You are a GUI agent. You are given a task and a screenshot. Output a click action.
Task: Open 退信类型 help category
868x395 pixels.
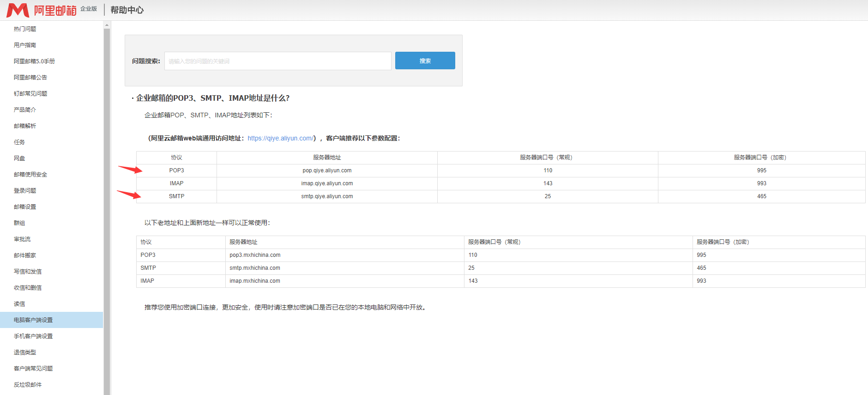tap(25, 352)
